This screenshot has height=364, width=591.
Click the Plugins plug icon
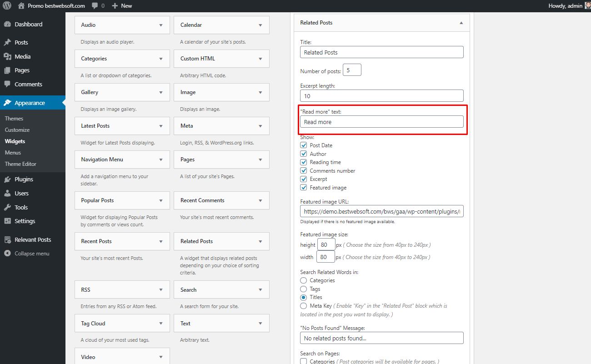pos(7,180)
